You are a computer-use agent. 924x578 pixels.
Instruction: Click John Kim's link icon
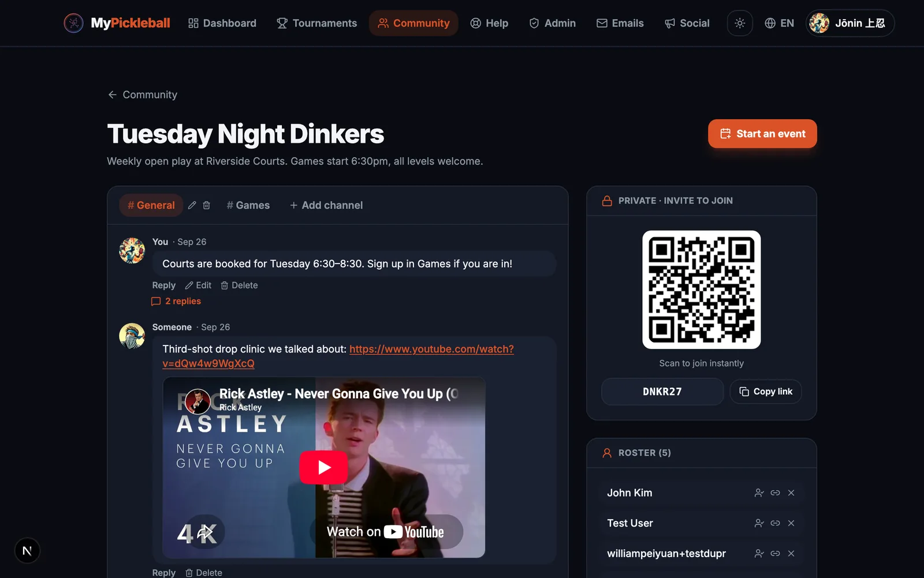(776, 493)
